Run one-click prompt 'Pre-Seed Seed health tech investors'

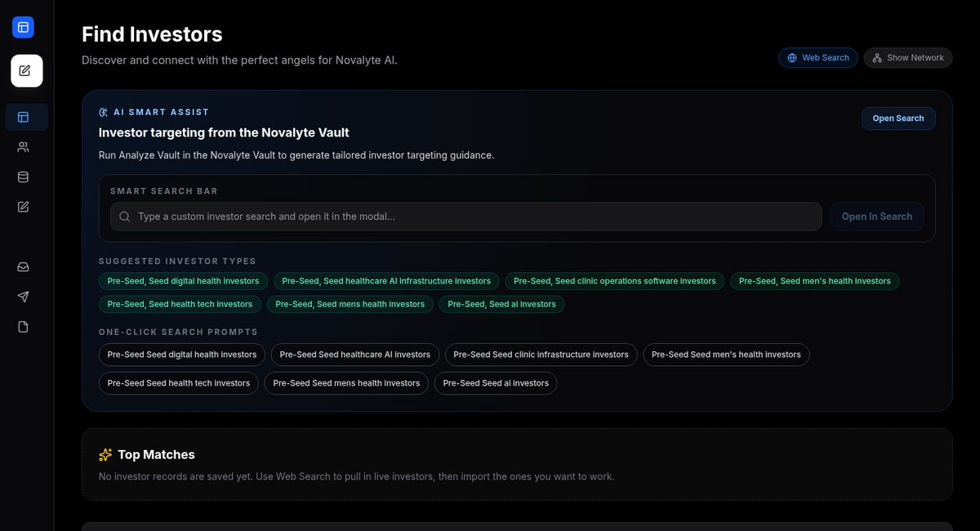click(x=179, y=383)
